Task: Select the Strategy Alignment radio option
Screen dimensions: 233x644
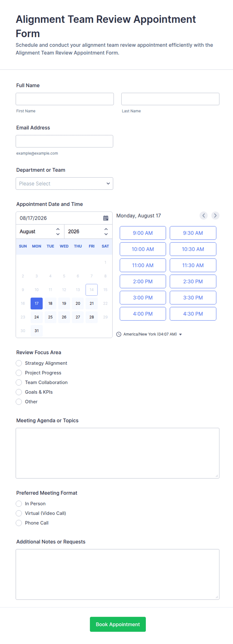Action: [19, 363]
